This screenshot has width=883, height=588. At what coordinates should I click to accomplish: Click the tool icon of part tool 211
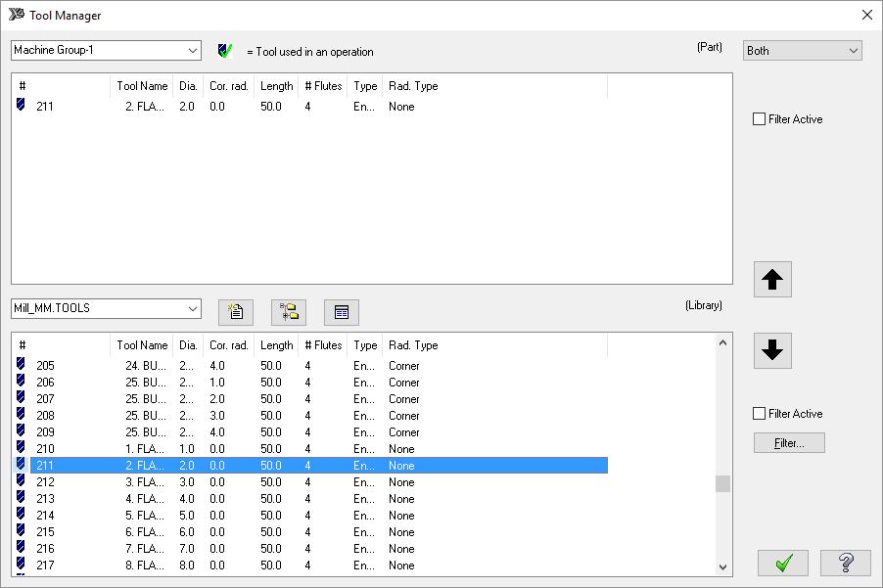pos(21,105)
